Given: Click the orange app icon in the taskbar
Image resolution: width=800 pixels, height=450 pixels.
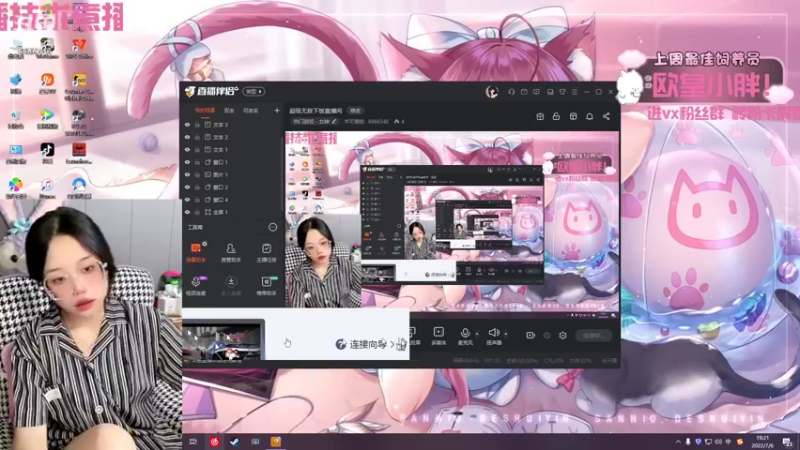Looking at the screenshot, I should [x=276, y=442].
